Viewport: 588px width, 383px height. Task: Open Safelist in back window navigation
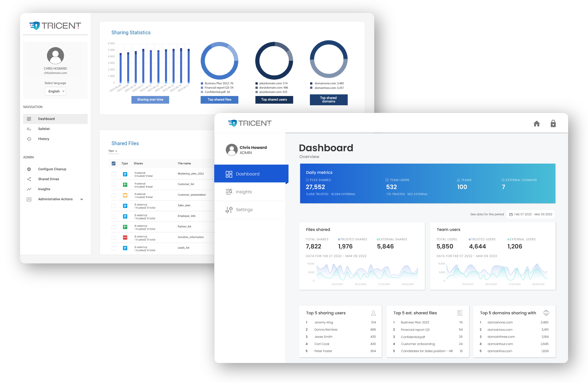(55, 129)
